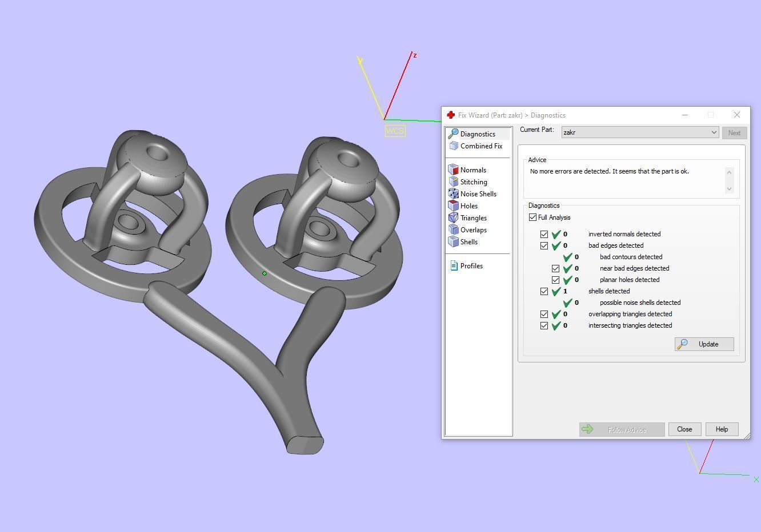The image size is (761, 532).
Task: Toggle planar holes detected checkbox
Action: coord(555,280)
